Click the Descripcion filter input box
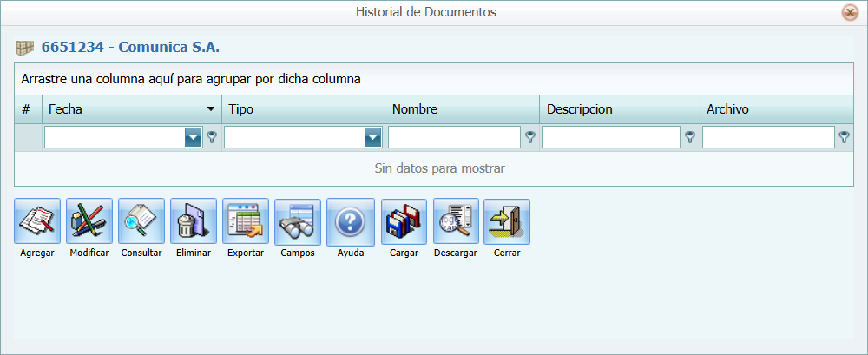The width and height of the screenshot is (868, 355). click(x=611, y=137)
